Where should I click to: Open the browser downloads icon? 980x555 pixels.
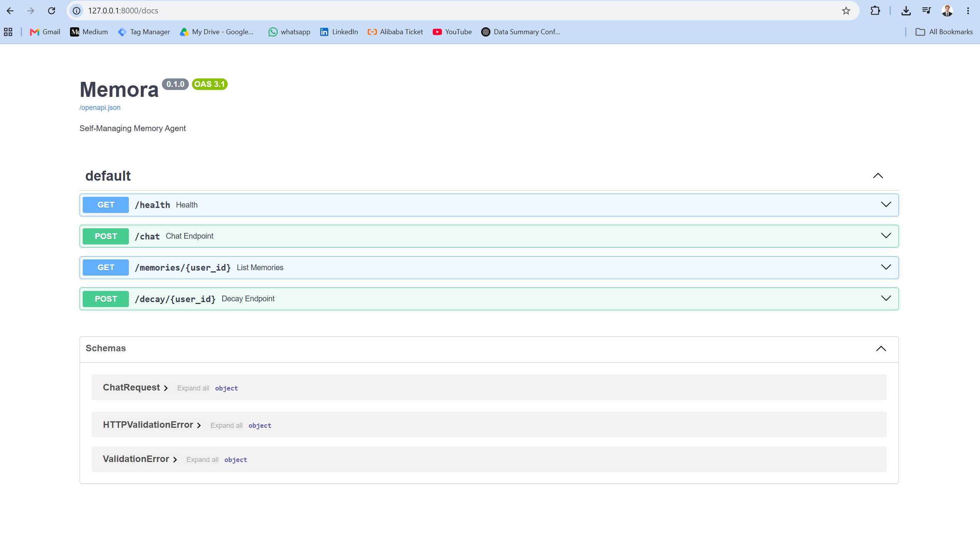(x=906, y=11)
